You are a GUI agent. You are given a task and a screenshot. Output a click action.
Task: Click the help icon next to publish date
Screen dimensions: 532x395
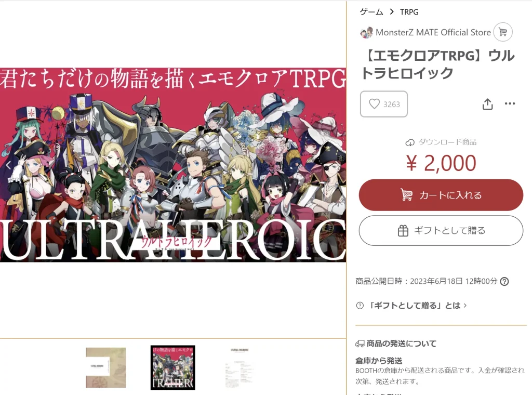(x=504, y=281)
